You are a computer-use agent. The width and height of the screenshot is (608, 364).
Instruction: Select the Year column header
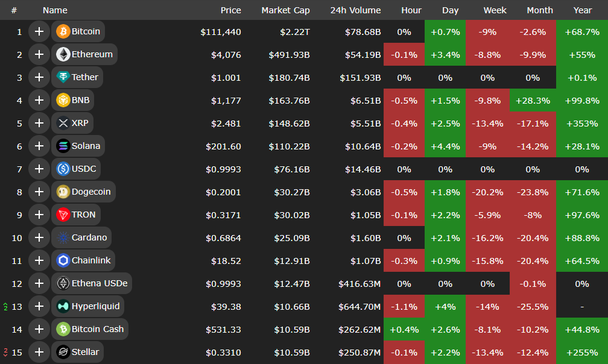tap(582, 10)
